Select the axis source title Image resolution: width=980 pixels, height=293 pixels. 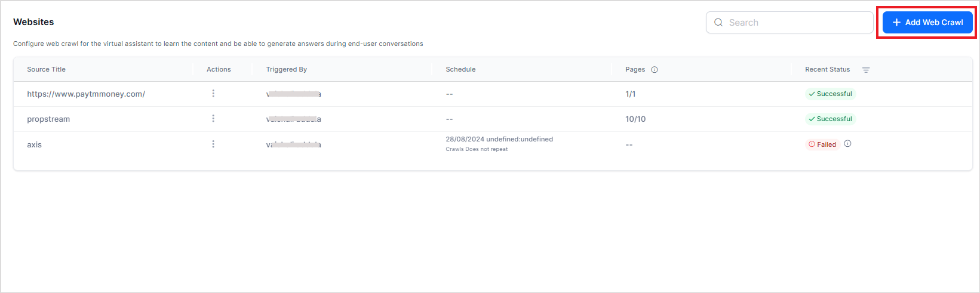(35, 144)
